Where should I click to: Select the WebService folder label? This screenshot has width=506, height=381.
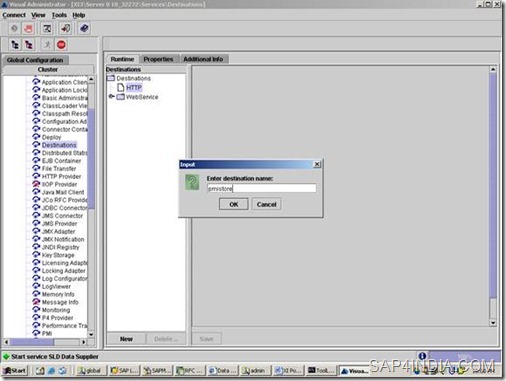click(142, 97)
